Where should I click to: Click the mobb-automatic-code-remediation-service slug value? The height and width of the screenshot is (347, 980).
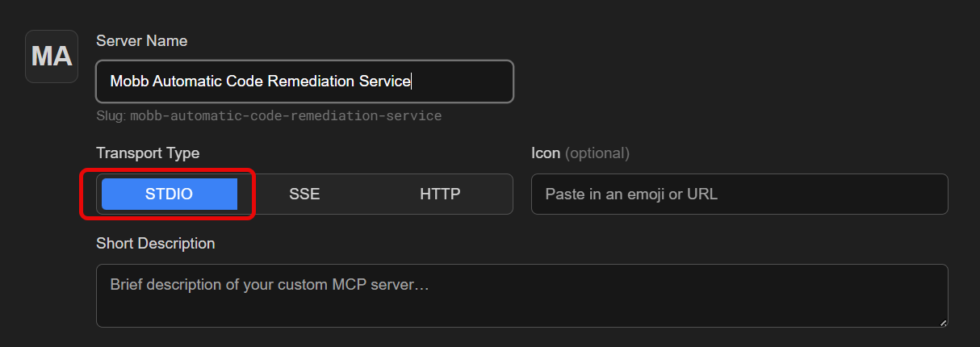(286, 115)
